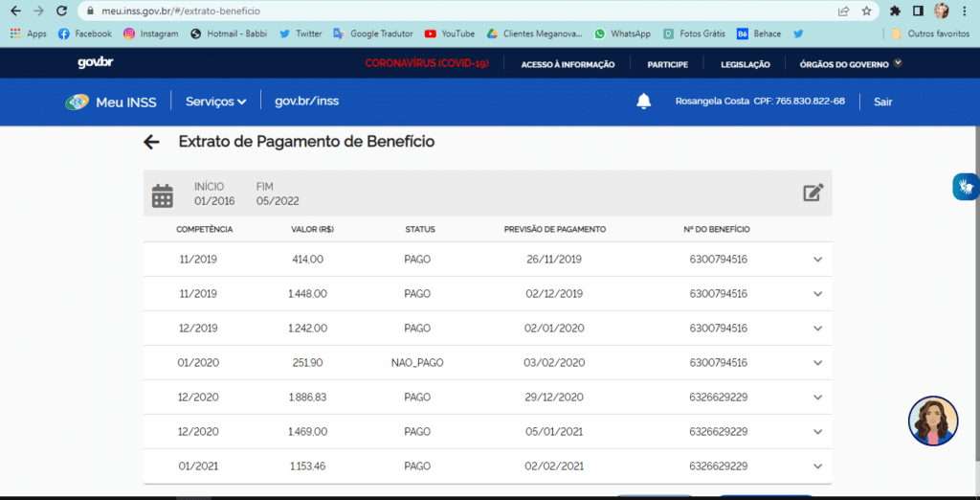The width and height of the screenshot is (980, 500).
Task: Expand the 414,00 payment row details
Action: tap(817, 260)
